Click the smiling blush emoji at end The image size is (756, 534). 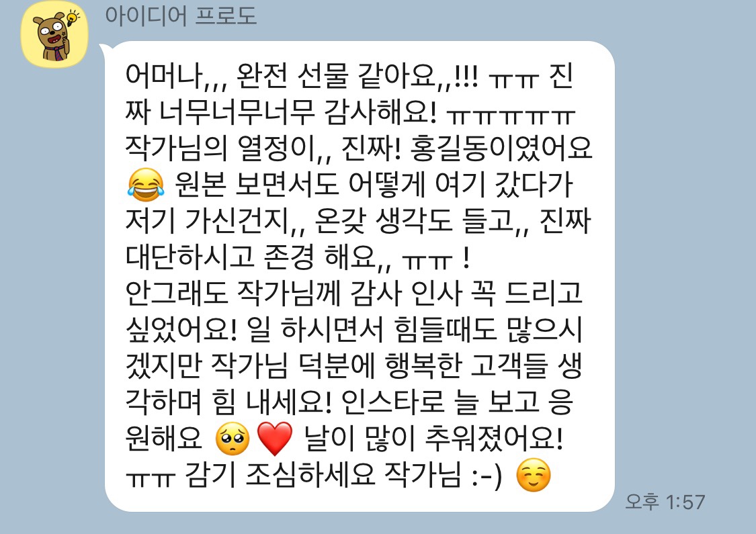pyautogui.click(x=534, y=475)
